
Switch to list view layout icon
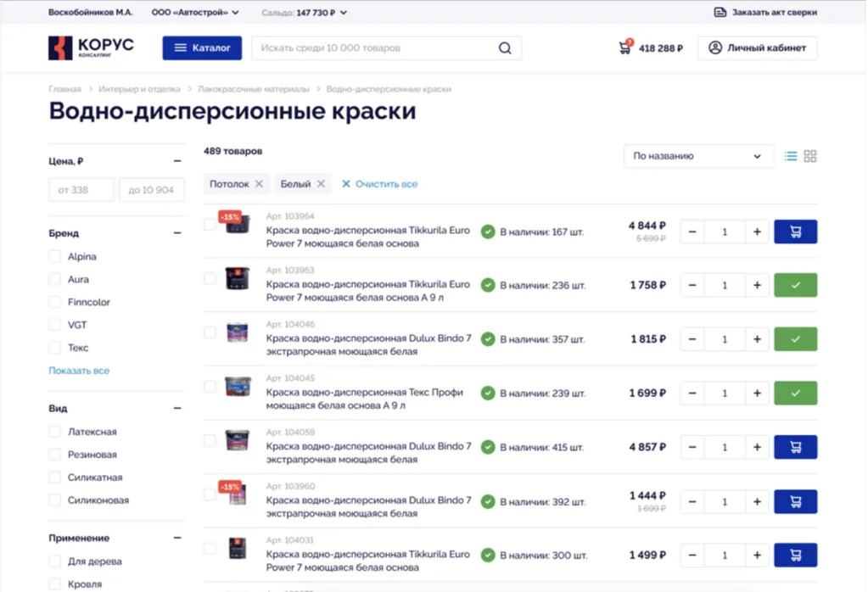(791, 156)
